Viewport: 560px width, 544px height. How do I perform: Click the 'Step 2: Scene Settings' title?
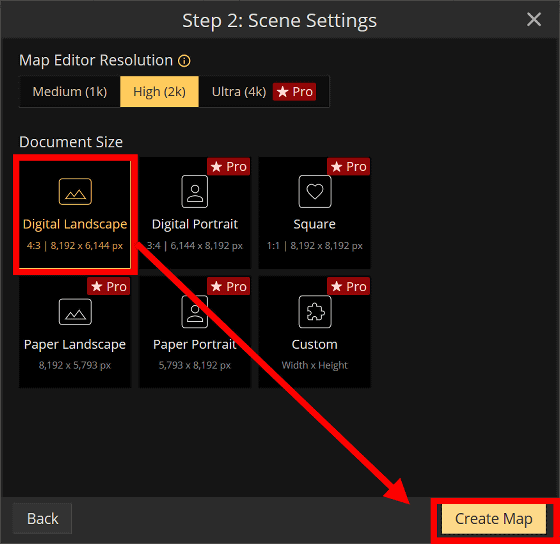(x=280, y=21)
